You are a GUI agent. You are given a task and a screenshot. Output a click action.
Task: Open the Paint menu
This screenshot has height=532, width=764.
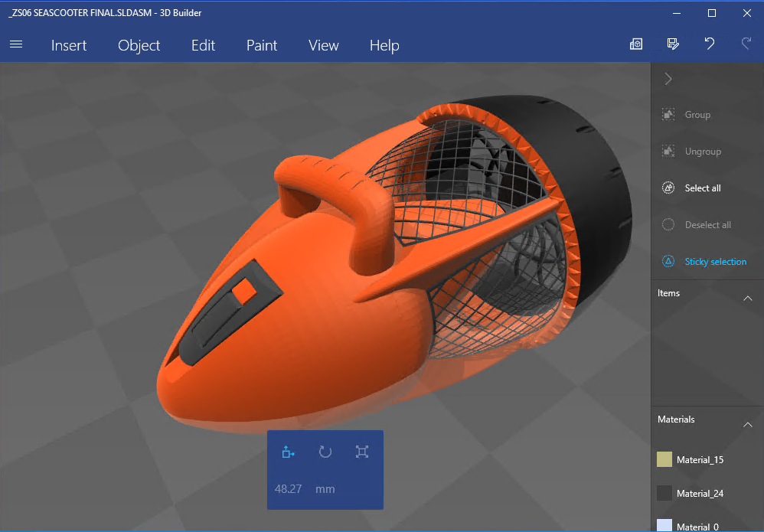[x=262, y=45]
